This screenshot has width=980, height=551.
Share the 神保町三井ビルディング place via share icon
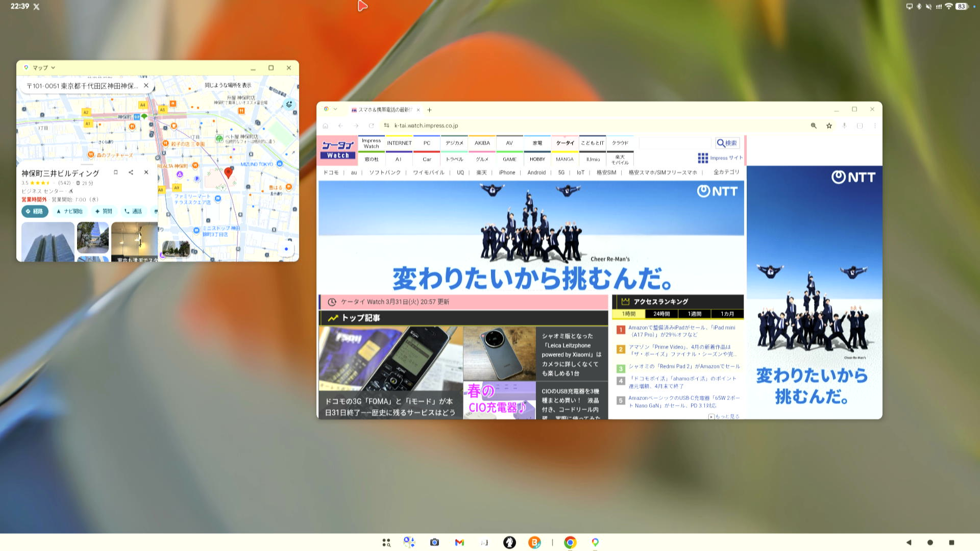[x=131, y=172]
